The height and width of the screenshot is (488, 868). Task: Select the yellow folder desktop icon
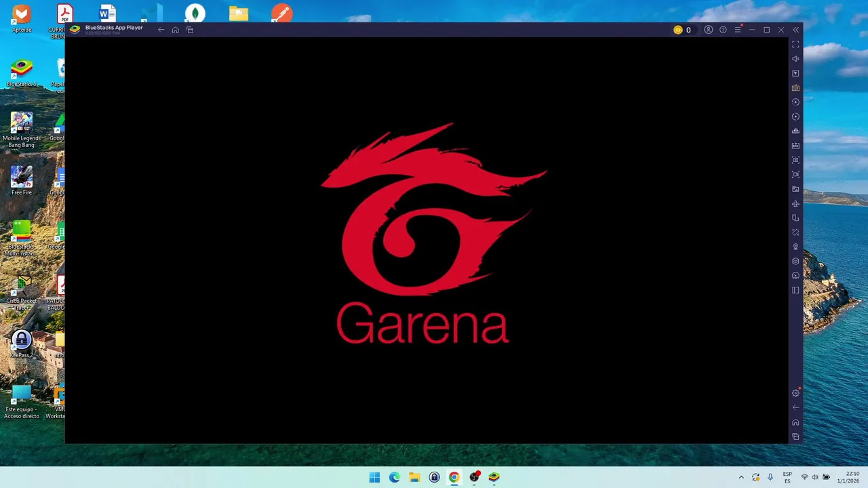pyautogui.click(x=239, y=14)
